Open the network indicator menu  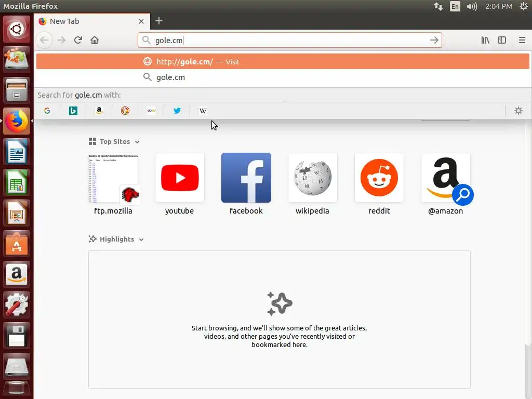[438, 6]
